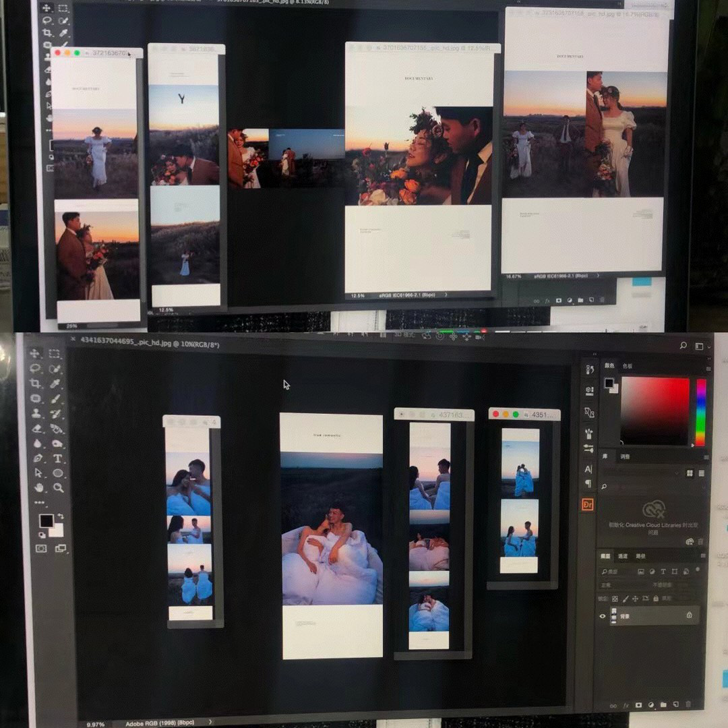Switch to the 调整 adjustments tab
The width and height of the screenshot is (728, 728).
(x=625, y=456)
